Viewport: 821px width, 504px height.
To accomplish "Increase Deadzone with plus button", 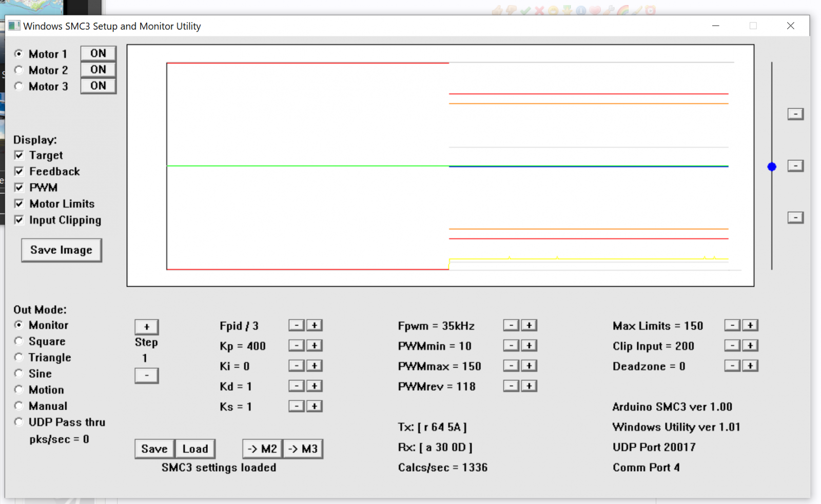I will tap(750, 366).
